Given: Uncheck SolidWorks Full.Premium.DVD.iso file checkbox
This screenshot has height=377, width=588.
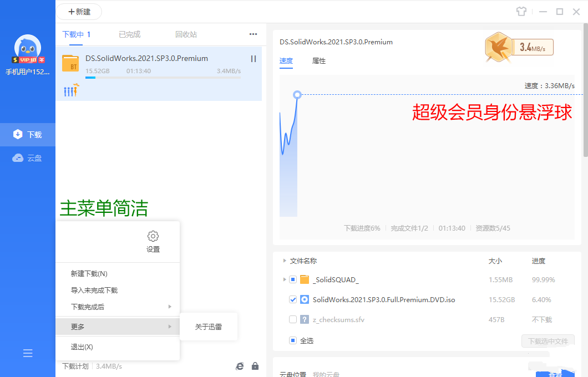Looking at the screenshot, I should (x=293, y=299).
